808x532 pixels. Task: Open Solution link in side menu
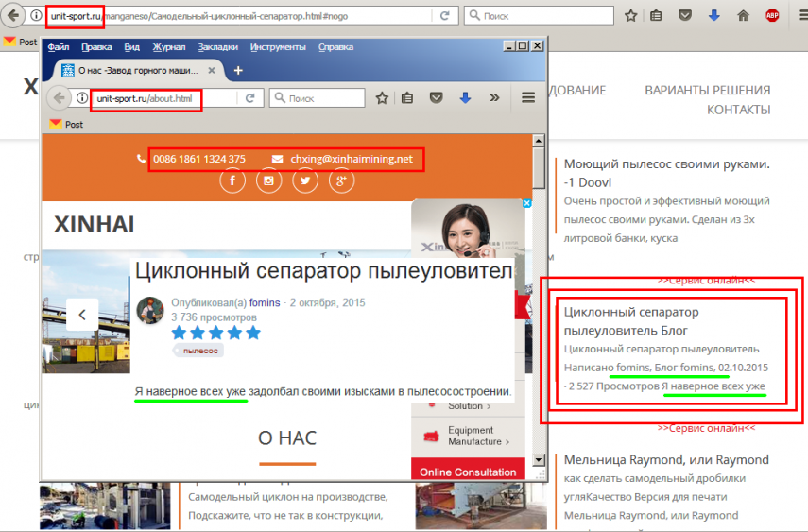[469, 406]
